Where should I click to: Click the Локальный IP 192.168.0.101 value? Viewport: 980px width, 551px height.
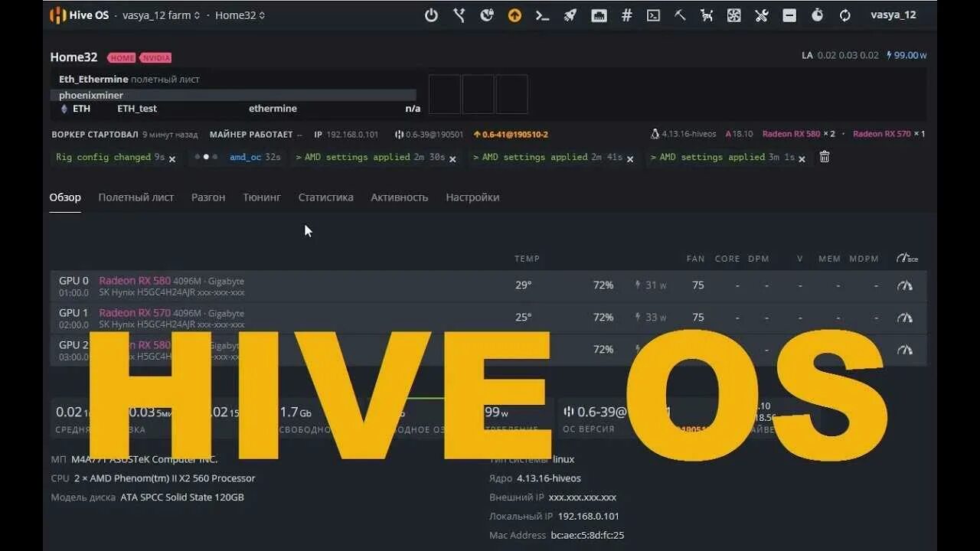589,517
